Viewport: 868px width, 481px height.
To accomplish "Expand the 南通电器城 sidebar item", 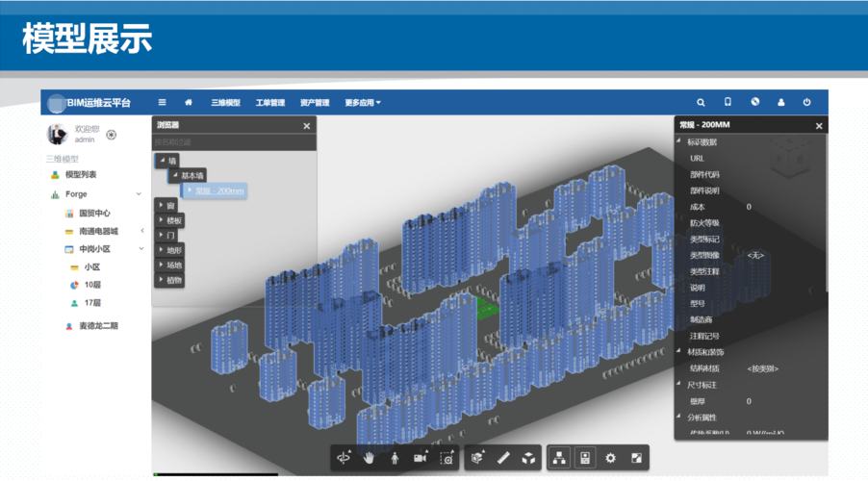I will [x=142, y=231].
